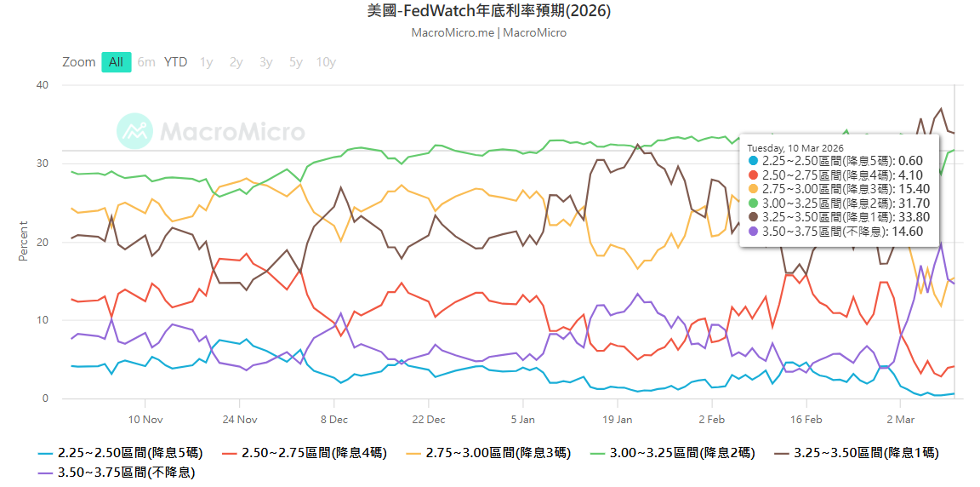Pick the 3y zoom range

pos(265,62)
